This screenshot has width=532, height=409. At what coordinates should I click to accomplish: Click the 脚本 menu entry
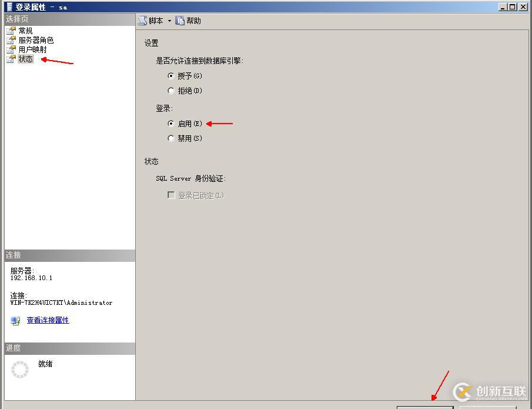tap(154, 20)
